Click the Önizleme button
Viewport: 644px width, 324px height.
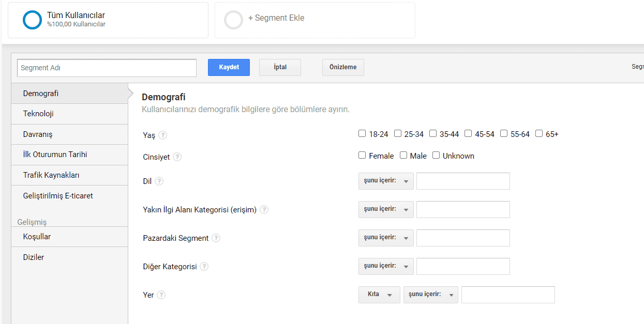pos(343,67)
